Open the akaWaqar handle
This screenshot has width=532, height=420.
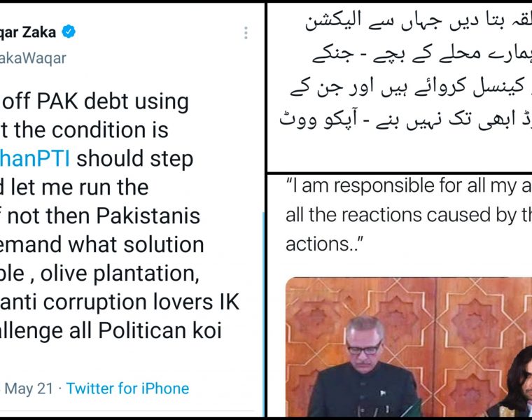pos(33,58)
